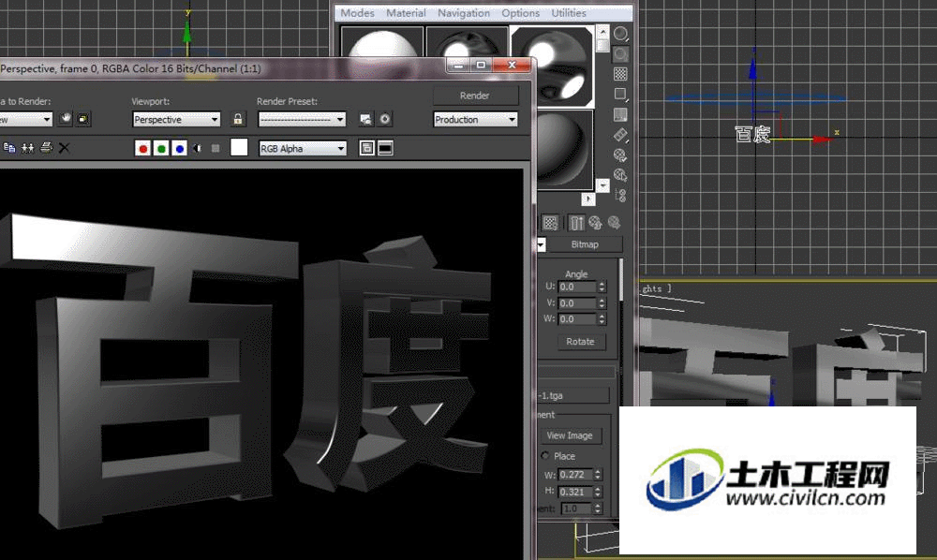Click the Show End Result icon
The image size is (937, 560).
576,223
